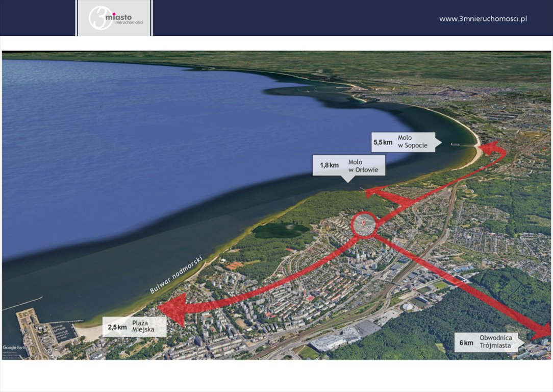
Task: Click the red location pin marker
Action: pyautogui.click(x=364, y=222)
